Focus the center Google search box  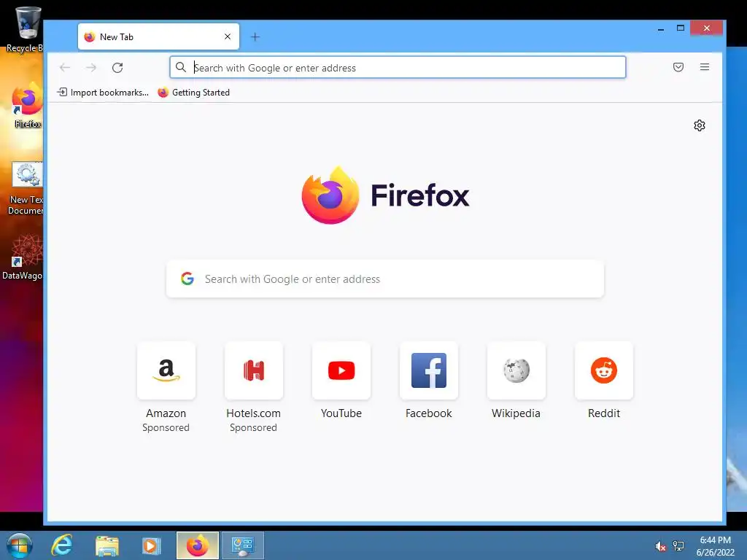pos(385,279)
